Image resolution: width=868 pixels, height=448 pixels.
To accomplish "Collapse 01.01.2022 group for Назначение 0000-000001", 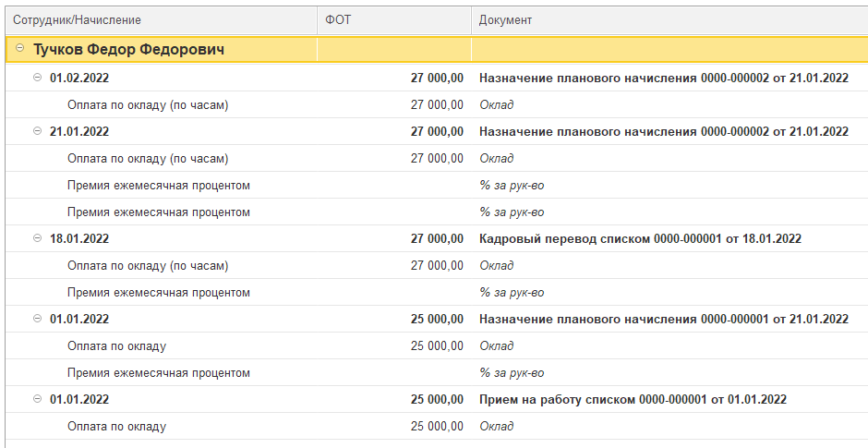I will 38,319.
